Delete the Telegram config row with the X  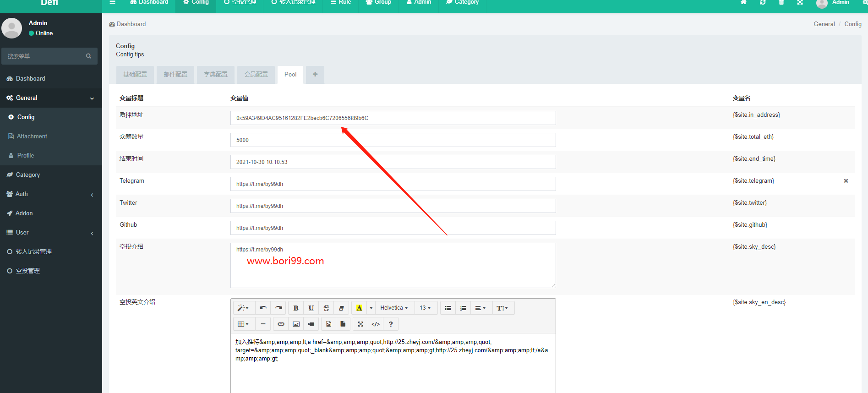846,181
